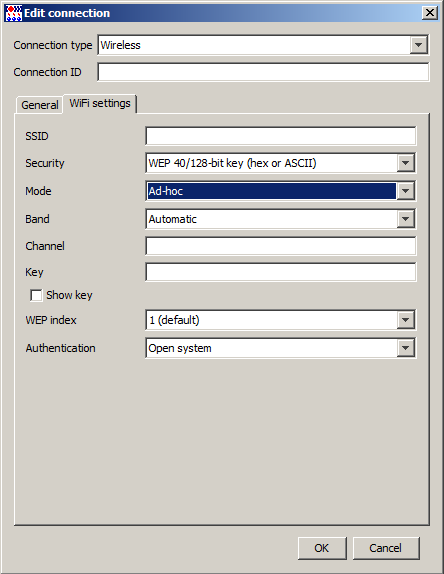444x574 pixels.
Task: Expand the Authentication dropdown arrow
Action: pos(406,348)
